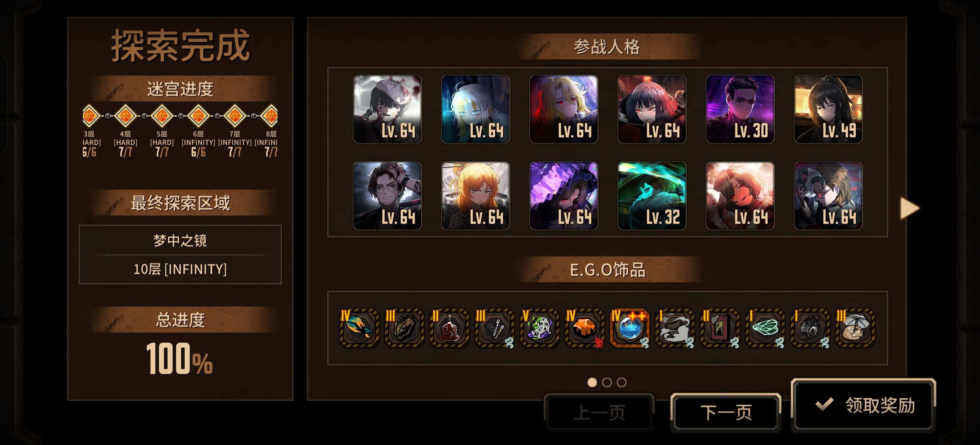Viewport: 980px width, 445px height.
Task: Expand next identities with right arrow
Action: click(909, 208)
